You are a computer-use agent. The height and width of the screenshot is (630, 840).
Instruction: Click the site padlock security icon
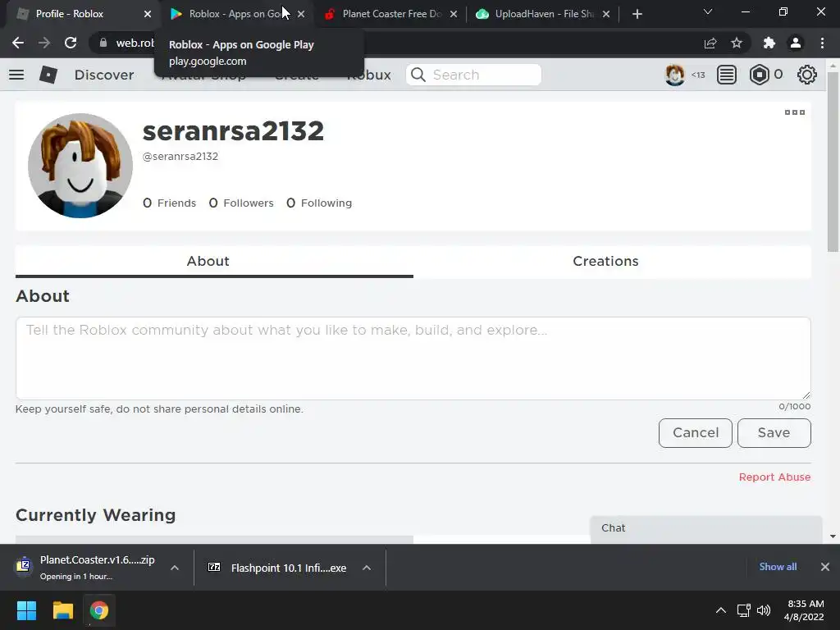point(103,43)
